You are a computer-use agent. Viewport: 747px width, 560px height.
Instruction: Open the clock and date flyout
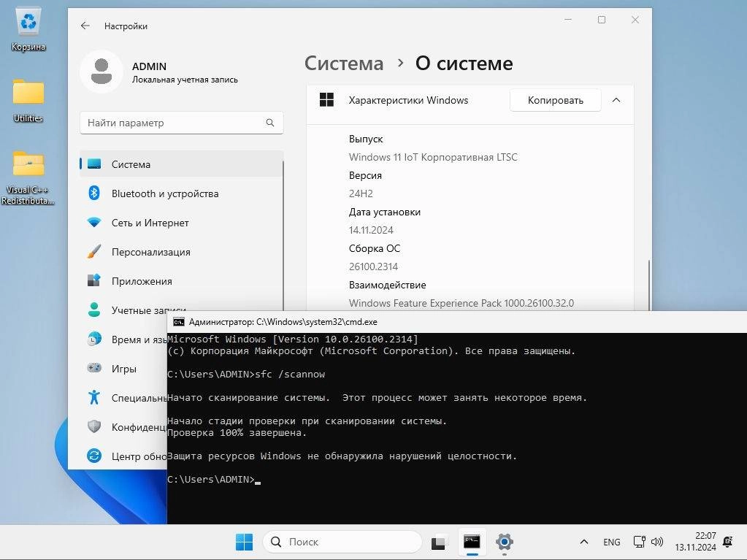click(696, 542)
